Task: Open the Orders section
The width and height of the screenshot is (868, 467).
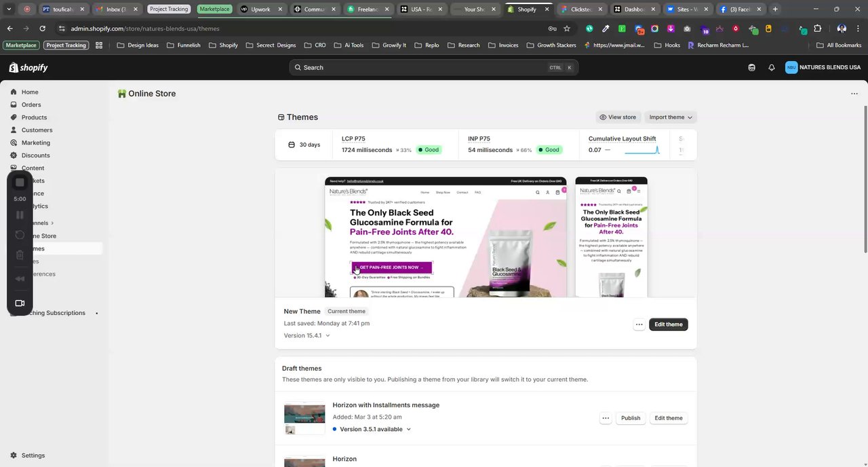Action: tap(31, 105)
